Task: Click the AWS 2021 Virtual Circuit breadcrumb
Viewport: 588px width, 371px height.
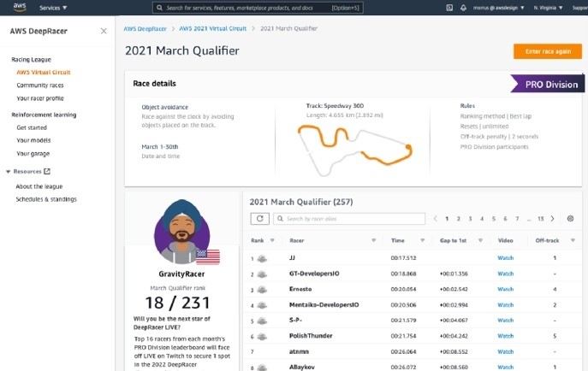Action: click(212, 28)
